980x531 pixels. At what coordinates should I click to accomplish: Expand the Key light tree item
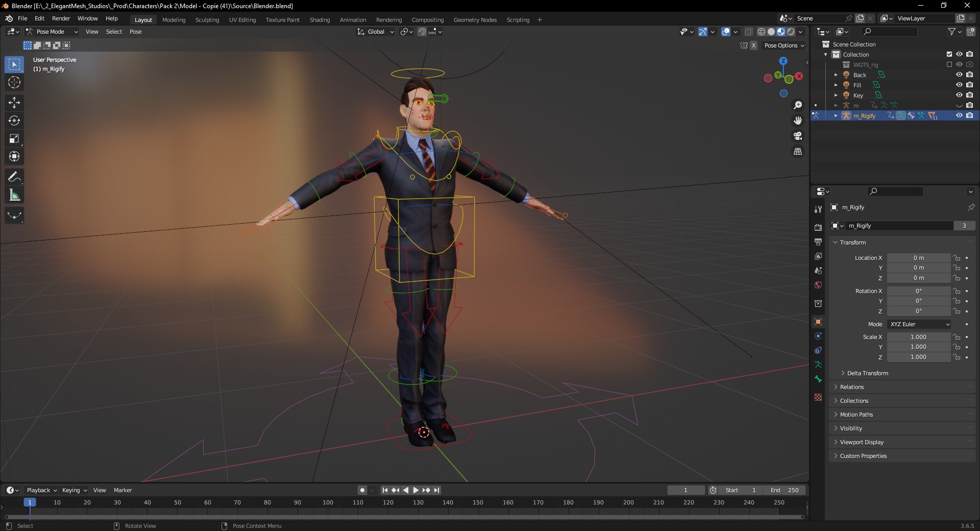click(836, 95)
